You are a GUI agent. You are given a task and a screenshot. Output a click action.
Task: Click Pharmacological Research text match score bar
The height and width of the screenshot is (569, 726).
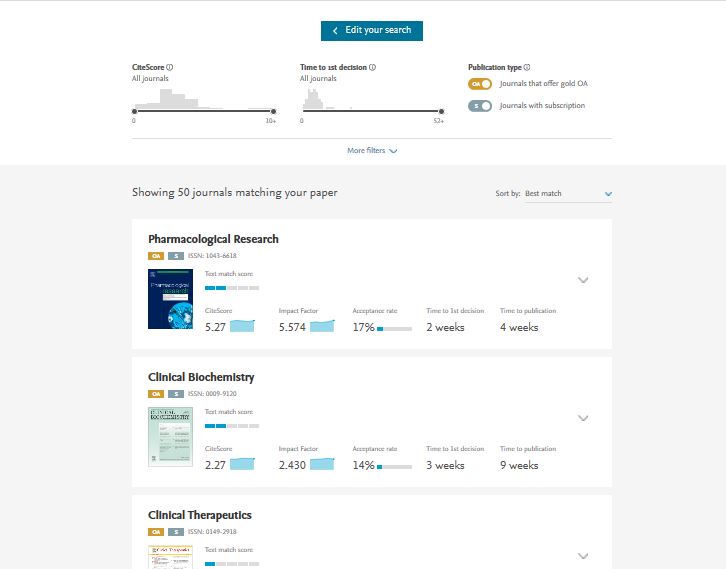232,288
